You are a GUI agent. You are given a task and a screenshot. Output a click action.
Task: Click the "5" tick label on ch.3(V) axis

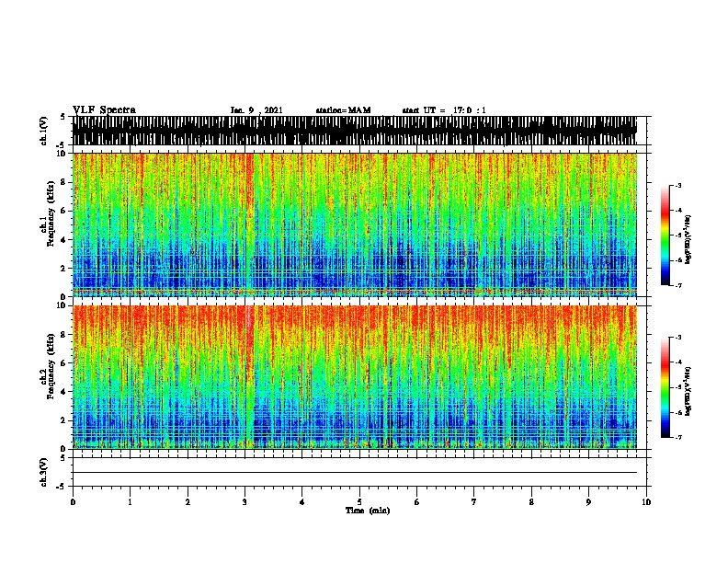pos(63,457)
